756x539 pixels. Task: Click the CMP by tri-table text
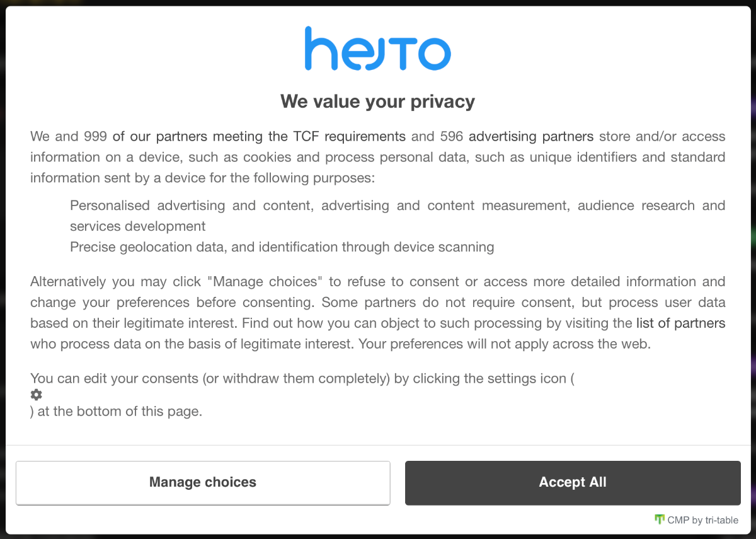click(x=702, y=520)
